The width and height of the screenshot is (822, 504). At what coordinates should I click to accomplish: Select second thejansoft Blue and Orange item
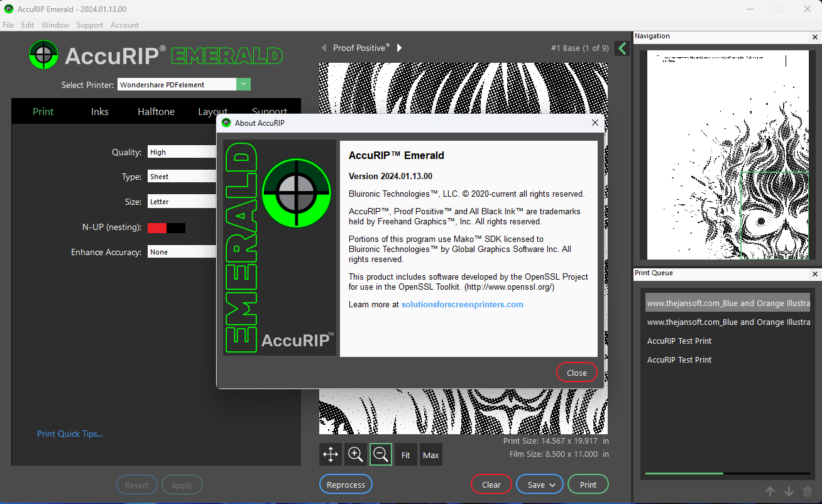[x=728, y=322]
